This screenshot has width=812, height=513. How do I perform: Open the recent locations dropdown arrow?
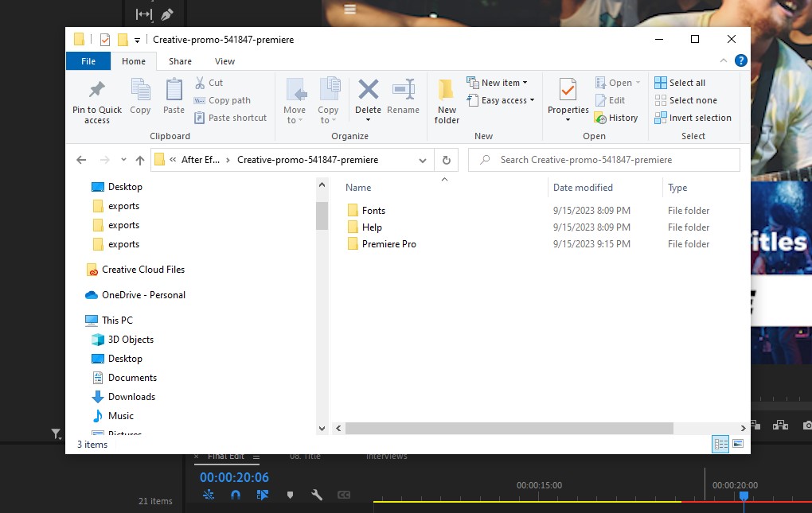click(x=123, y=160)
